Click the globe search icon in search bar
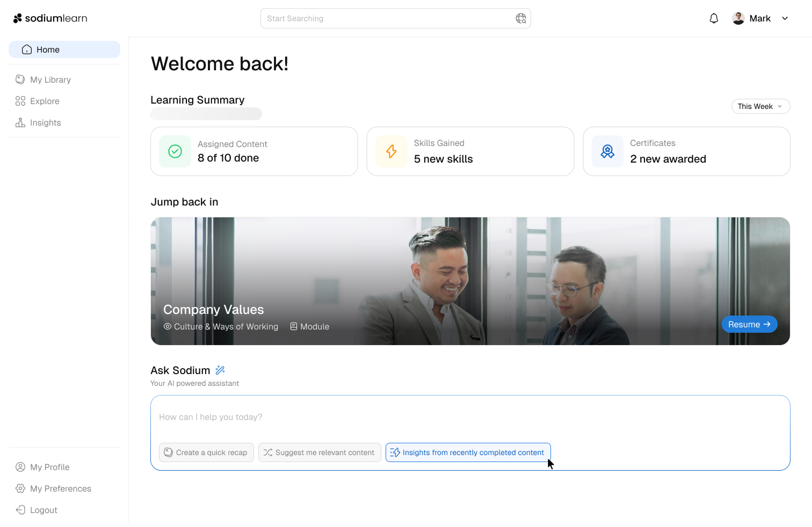Viewport: 812px width, 527px height. coord(520,19)
